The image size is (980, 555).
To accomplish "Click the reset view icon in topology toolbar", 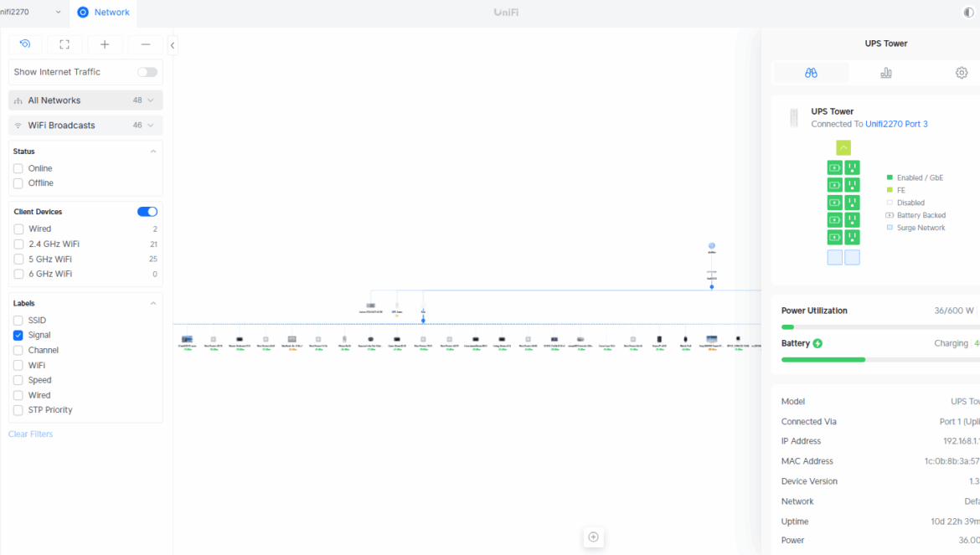I will (x=25, y=44).
